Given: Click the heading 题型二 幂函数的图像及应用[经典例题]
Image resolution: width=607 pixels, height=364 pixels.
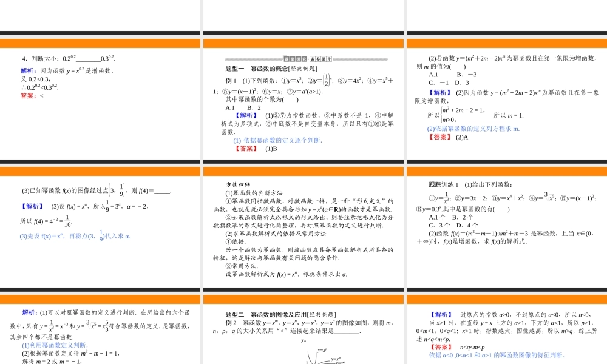Looking at the screenshot, I should coord(280,315).
